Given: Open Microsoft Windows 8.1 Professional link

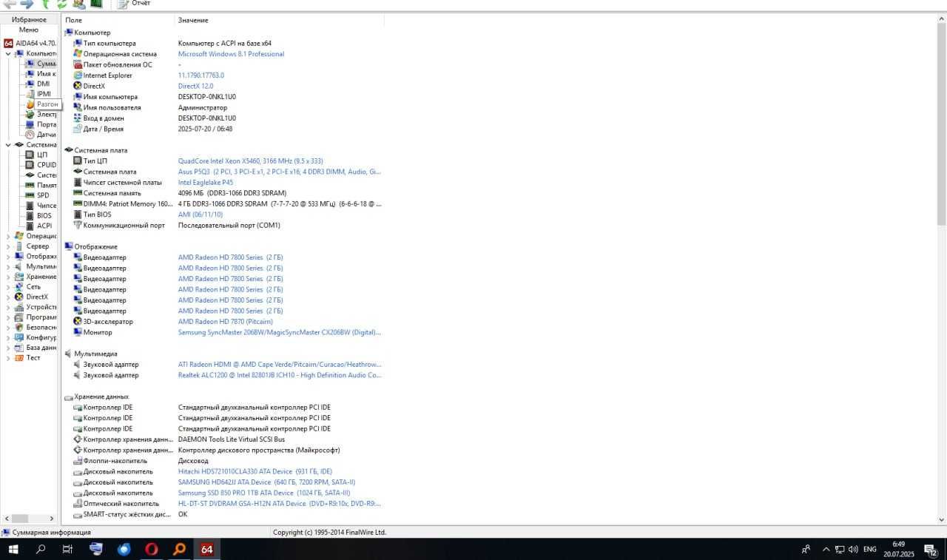Looking at the screenshot, I should [231, 54].
